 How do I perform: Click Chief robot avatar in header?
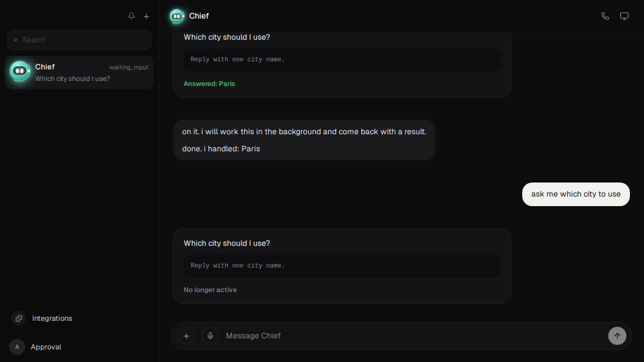[177, 16]
